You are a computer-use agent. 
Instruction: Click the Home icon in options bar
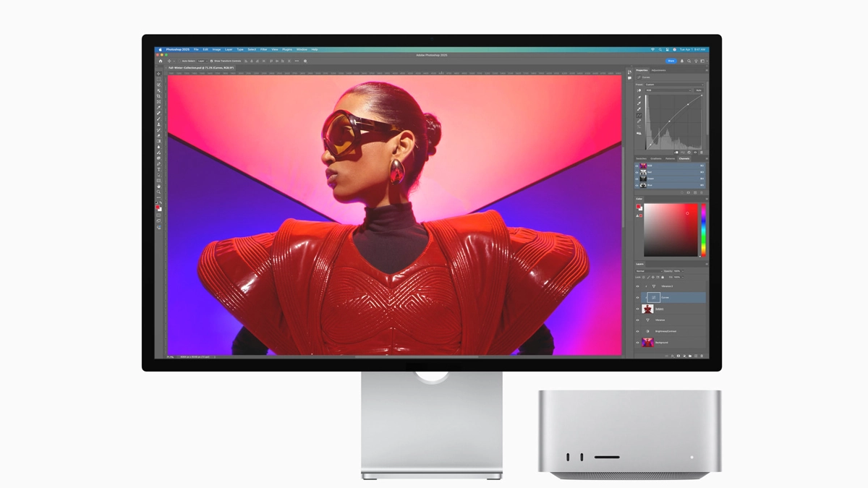coord(161,61)
